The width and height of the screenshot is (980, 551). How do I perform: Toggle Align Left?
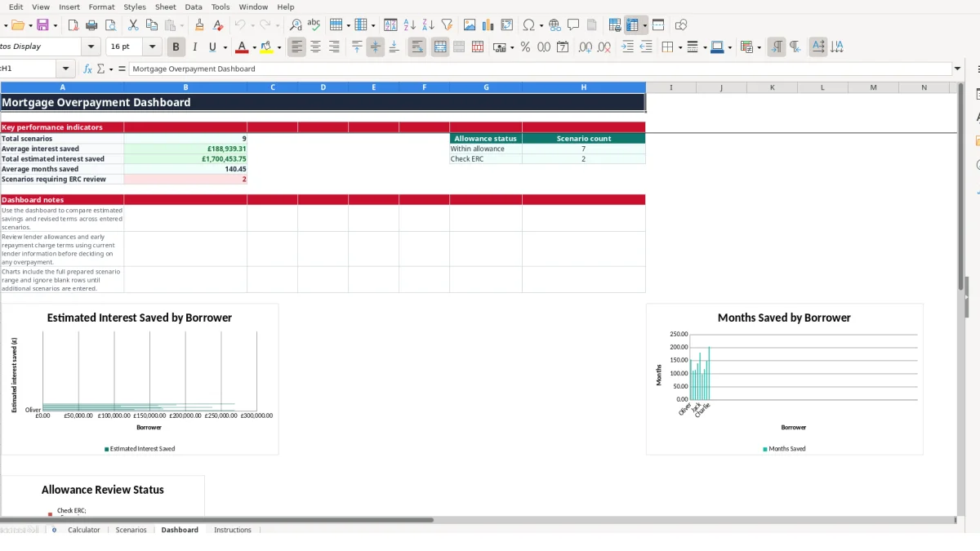(296, 47)
